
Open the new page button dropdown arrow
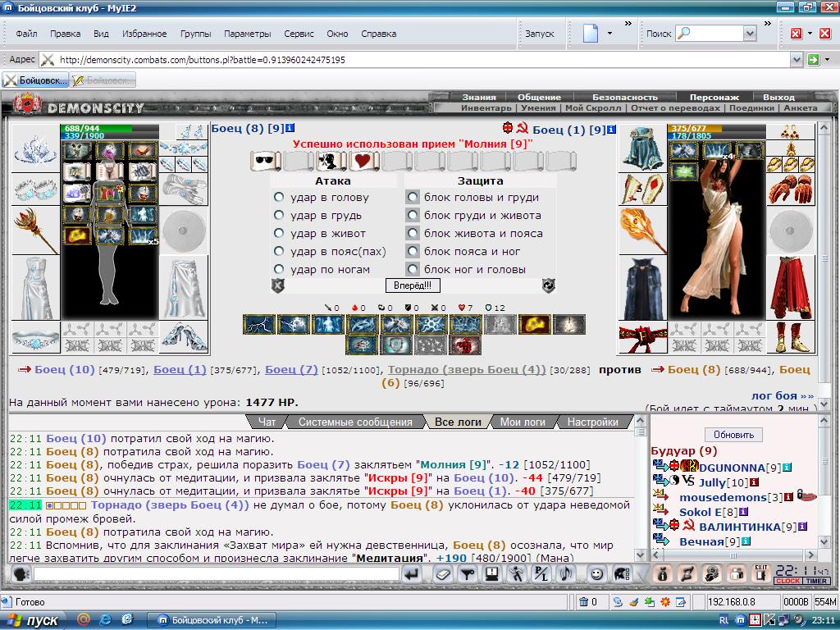(609, 33)
